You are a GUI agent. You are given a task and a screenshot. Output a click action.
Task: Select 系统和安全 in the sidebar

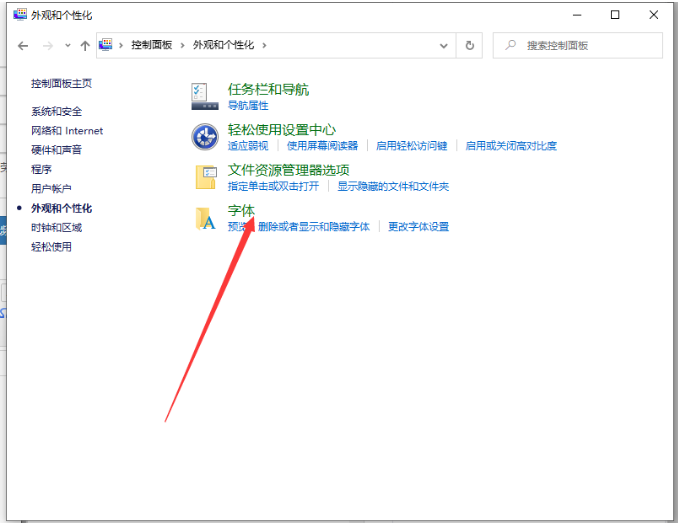coord(56,111)
